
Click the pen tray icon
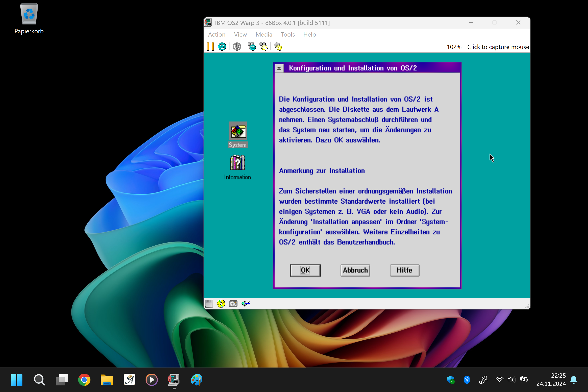[483, 380]
